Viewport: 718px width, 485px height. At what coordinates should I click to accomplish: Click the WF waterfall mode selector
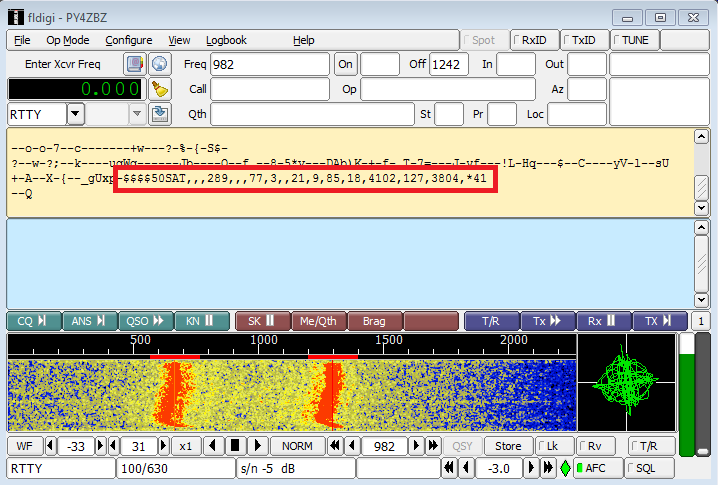(25, 445)
